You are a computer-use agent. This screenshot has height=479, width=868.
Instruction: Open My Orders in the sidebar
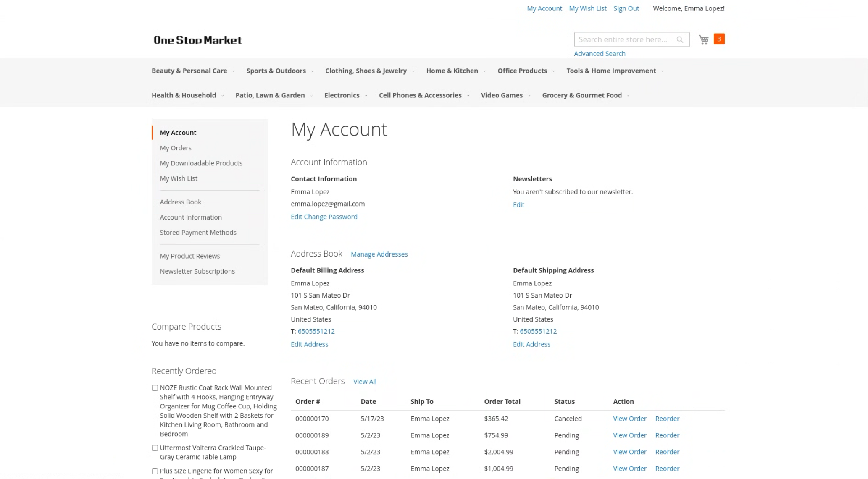pyautogui.click(x=176, y=148)
